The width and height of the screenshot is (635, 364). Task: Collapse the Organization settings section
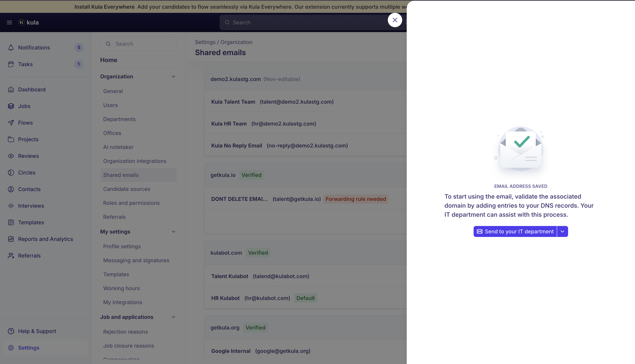tap(173, 76)
